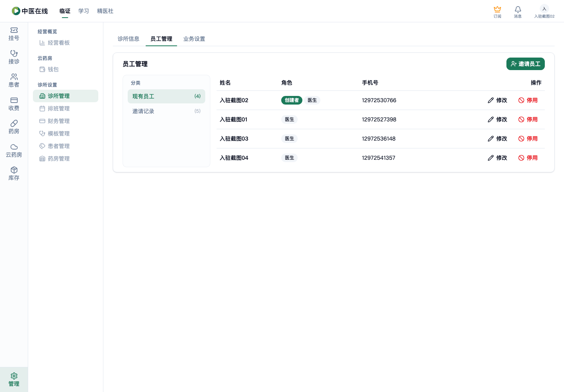This screenshot has width=564, height=392.
Task: Click employee name 入驻截图04
Action: click(x=234, y=158)
